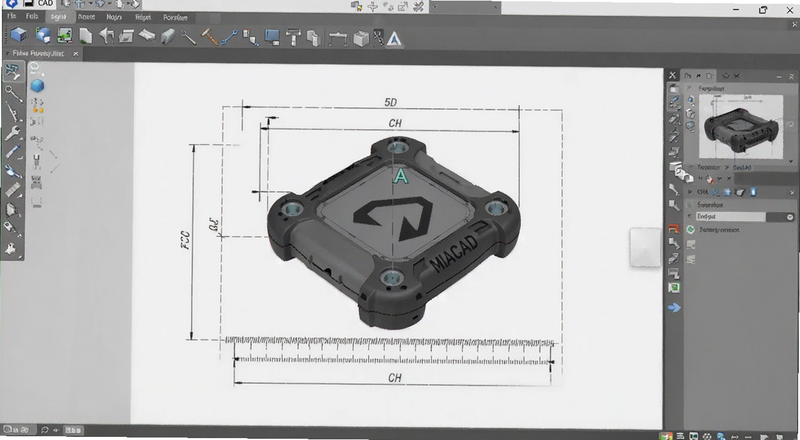Select the orange hammer tool in top toolbar
800x440 pixels.
coord(209,37)
